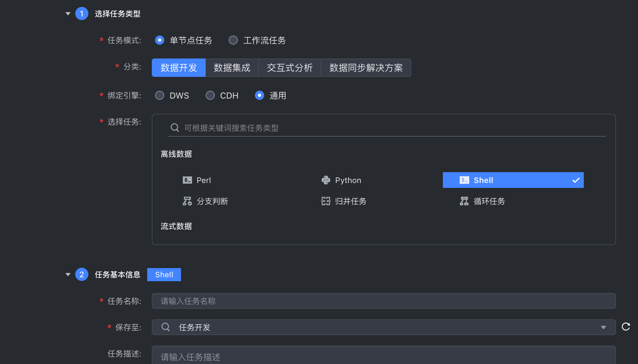Switch to the 数据集成 category tab
Image resolution: width=638 pixels, height=364 pixels.
click(x=232, y=68)
